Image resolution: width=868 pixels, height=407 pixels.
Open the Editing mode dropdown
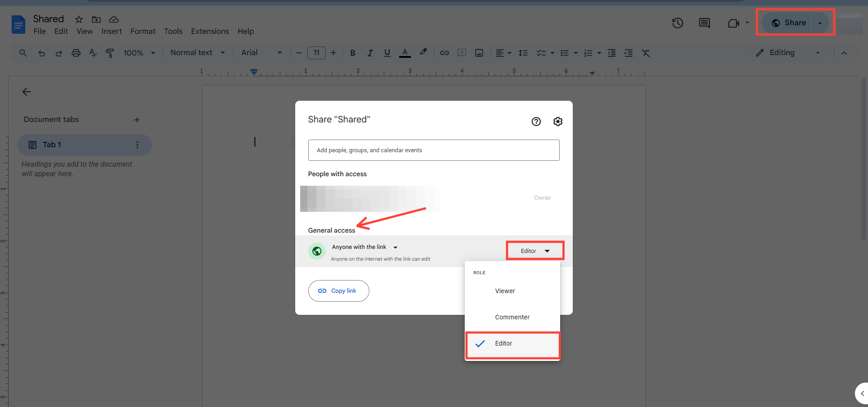[788, 53]
